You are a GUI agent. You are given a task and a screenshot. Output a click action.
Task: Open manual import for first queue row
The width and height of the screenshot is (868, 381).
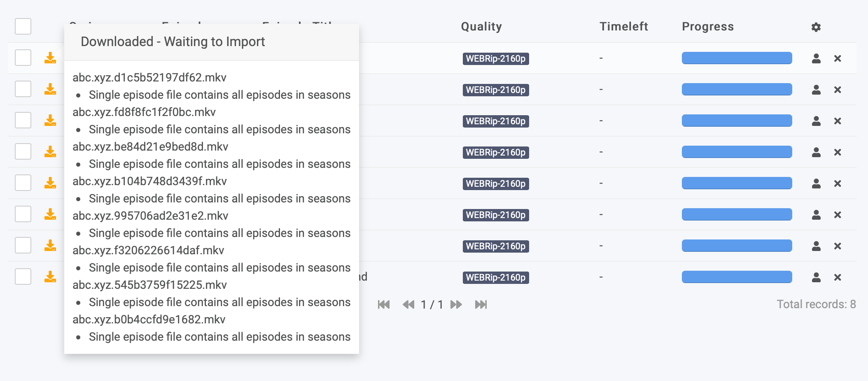816,58
